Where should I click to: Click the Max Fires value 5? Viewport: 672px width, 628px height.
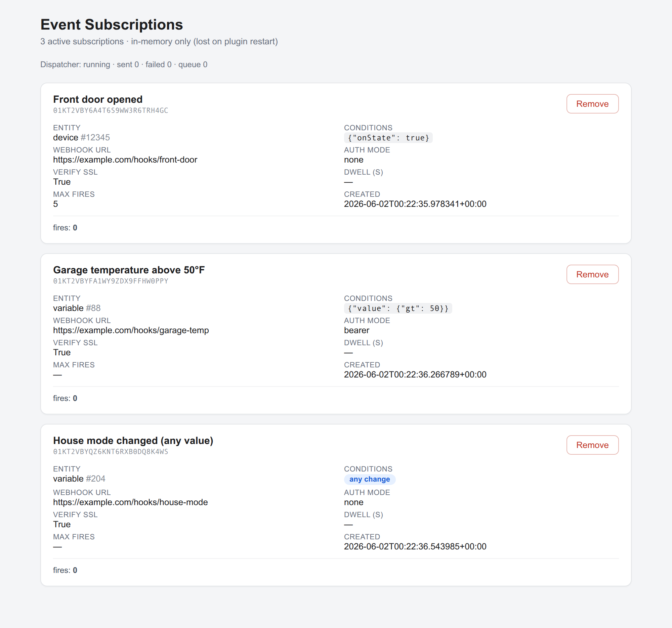[55, 204]
